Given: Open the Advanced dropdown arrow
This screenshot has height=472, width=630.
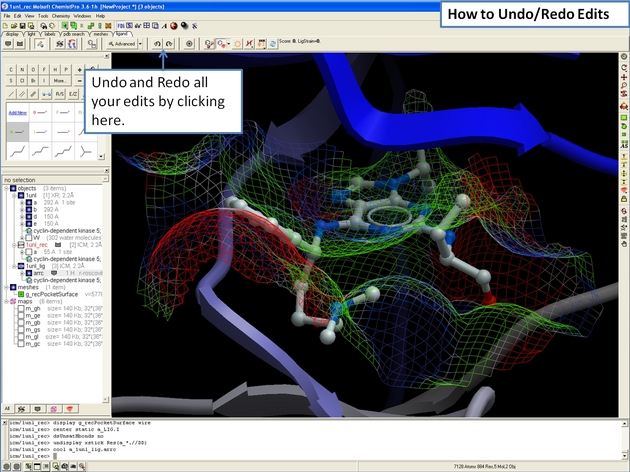Looking at the screenshot, I should coord(139,44).
